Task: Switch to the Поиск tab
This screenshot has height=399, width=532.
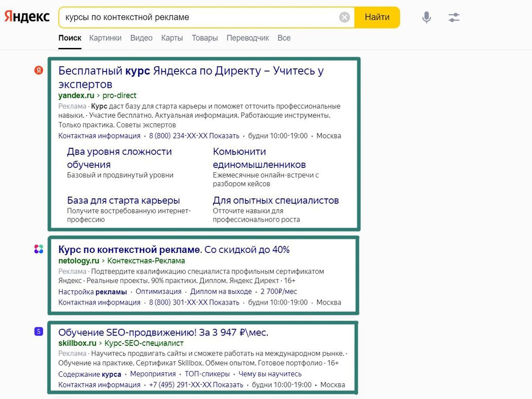Action: (70, 38)
